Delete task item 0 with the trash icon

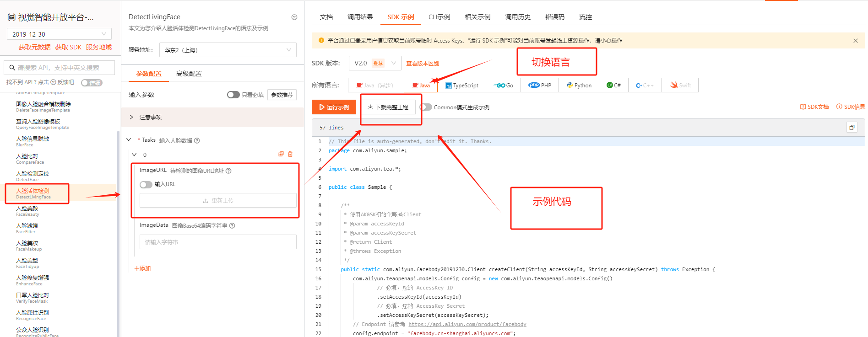pyautogui.click(x=290, y=154)
